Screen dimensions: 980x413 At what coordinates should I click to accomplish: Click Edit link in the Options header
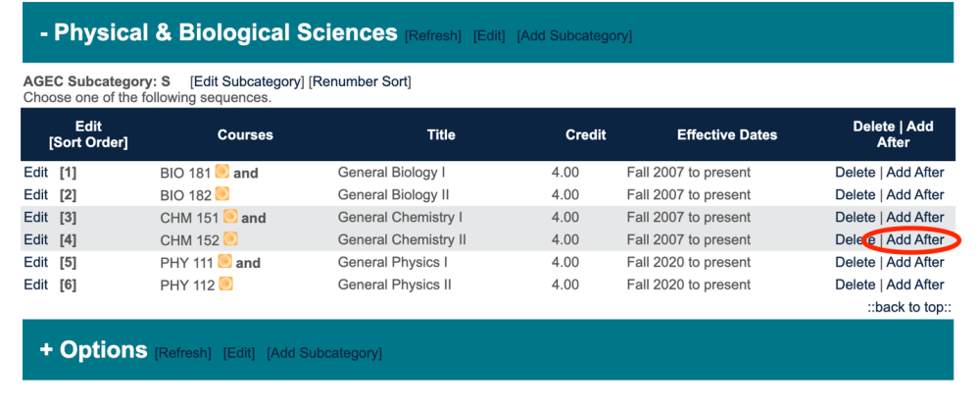tap(239, 353)
